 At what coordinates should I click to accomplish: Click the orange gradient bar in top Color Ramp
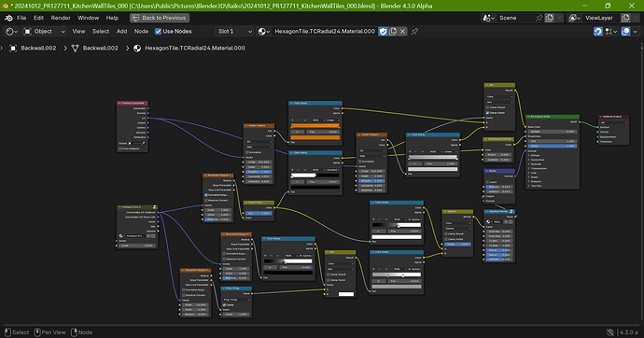pos(315,126)
